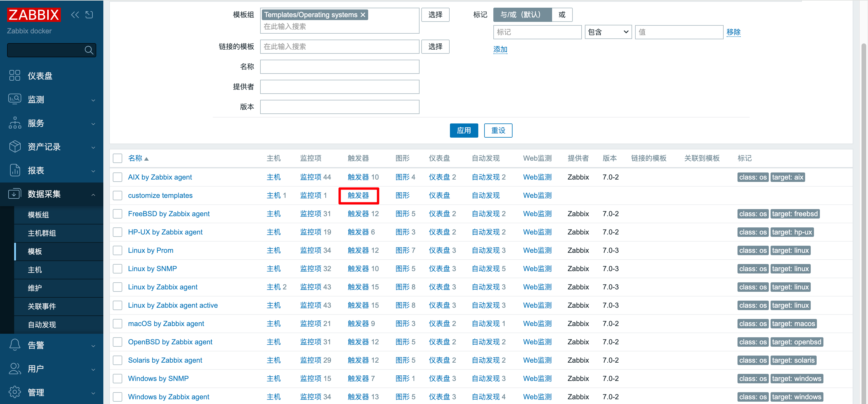Select 或 tag evaluation mode

[562, 15]
